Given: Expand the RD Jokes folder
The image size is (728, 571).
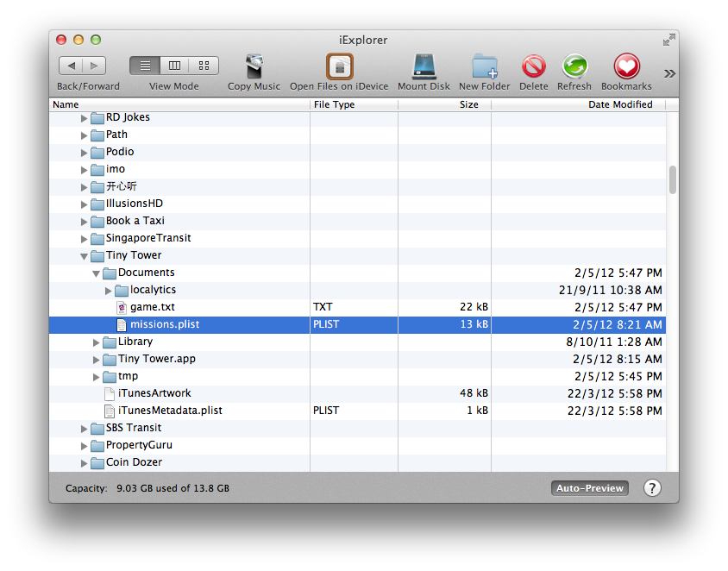Looking at the screenshot, I should (84, 118).
